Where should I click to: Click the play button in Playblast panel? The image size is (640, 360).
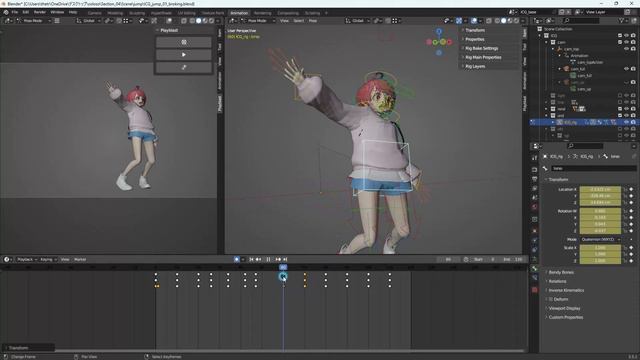click(x=184, y=55)
